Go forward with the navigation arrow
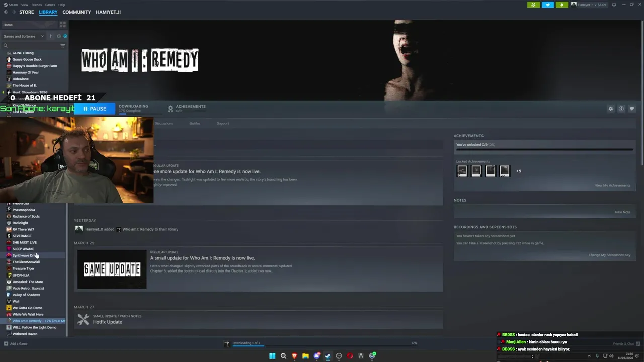 pyautogui.click(x=13, y=12)
